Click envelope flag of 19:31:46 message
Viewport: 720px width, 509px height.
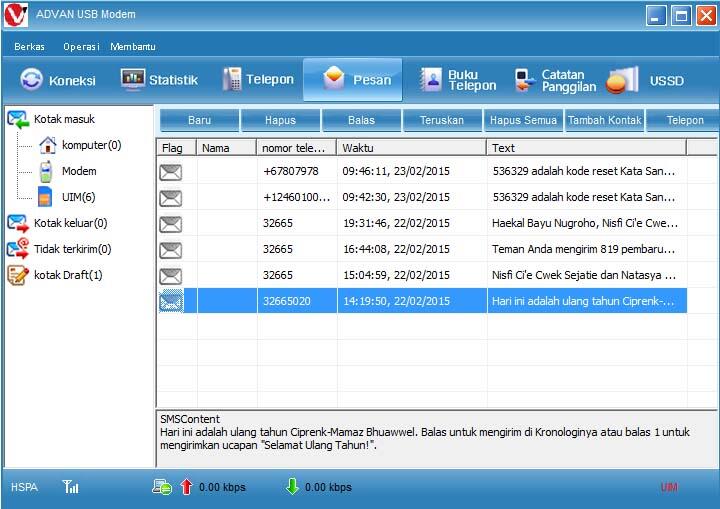point(171,224)
